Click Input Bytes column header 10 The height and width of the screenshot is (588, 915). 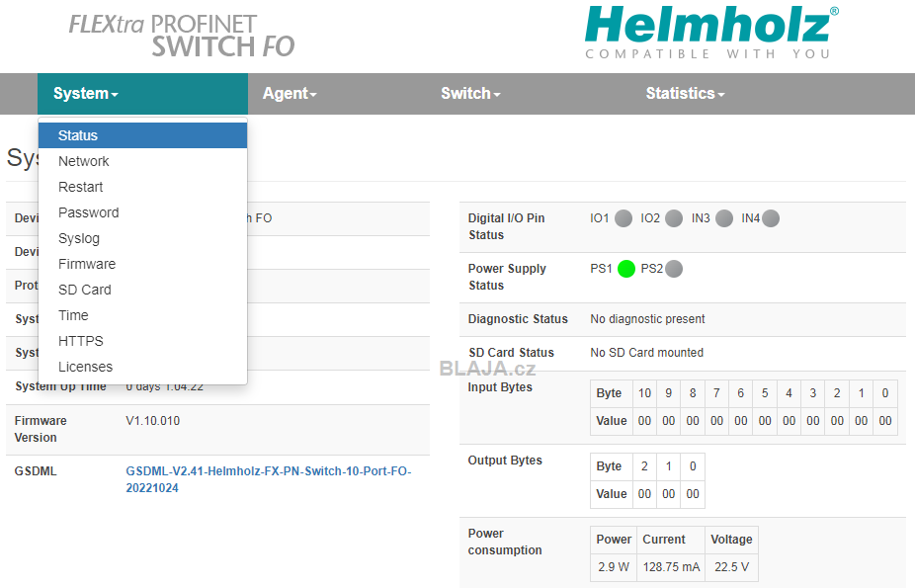644,393
